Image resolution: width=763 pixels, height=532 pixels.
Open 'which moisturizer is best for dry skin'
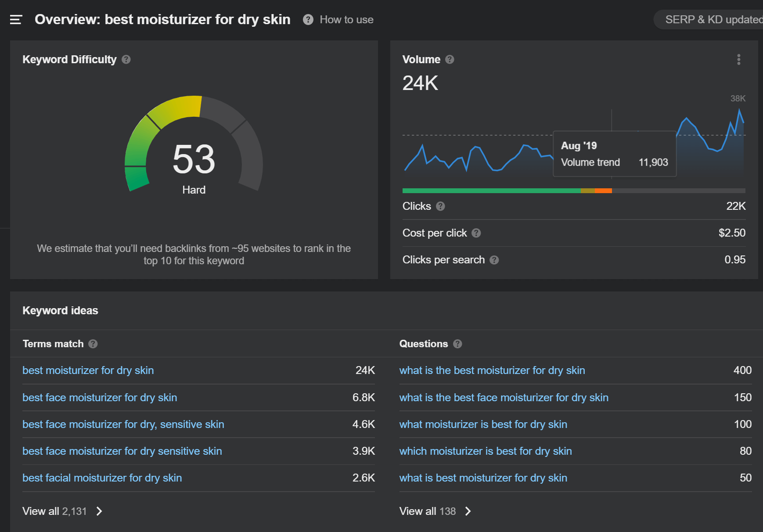(x=485, y=451)
